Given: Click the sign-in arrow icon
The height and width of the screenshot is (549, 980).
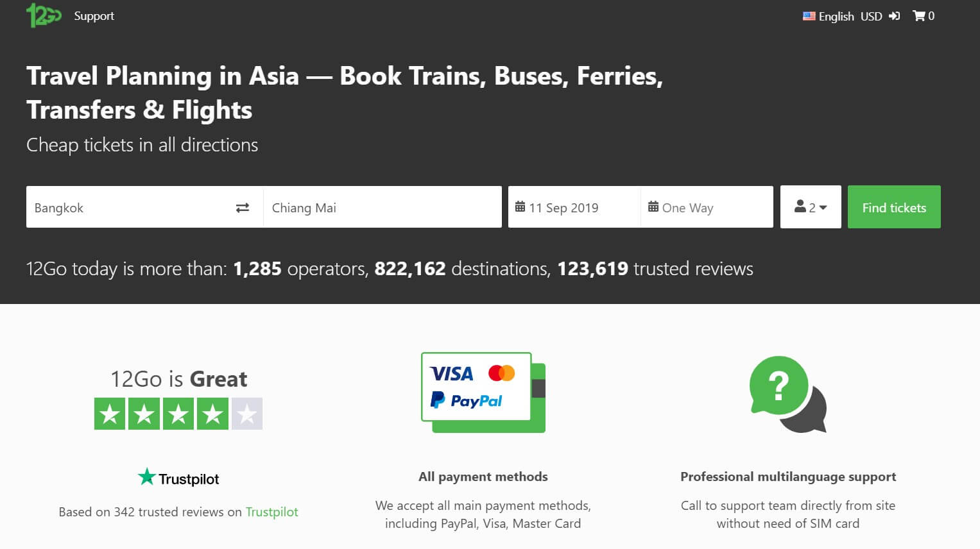Looking at the screenshot, I should pyautogui.click(x=894, y=16).
